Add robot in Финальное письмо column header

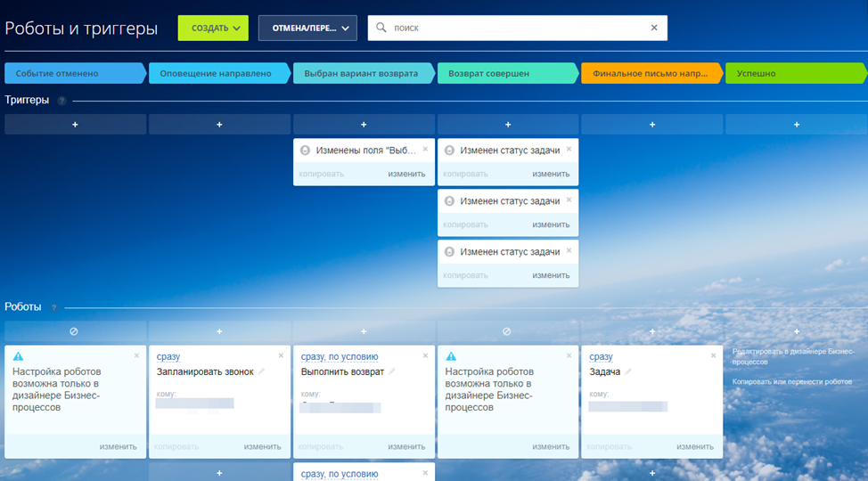point(652,331)
